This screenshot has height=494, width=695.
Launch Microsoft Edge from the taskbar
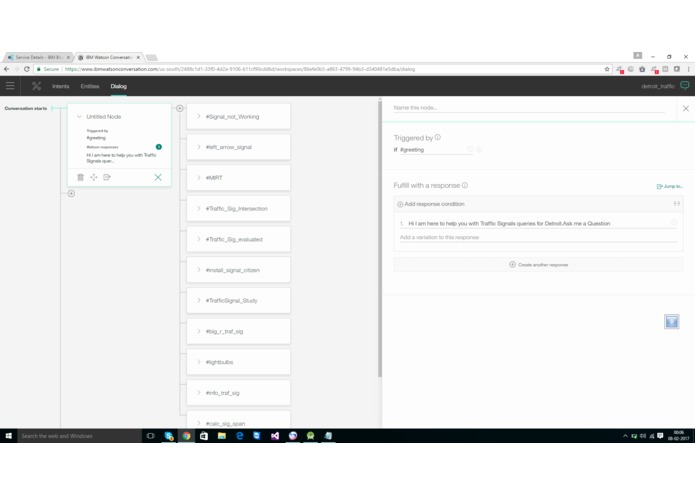coord(239,436)
